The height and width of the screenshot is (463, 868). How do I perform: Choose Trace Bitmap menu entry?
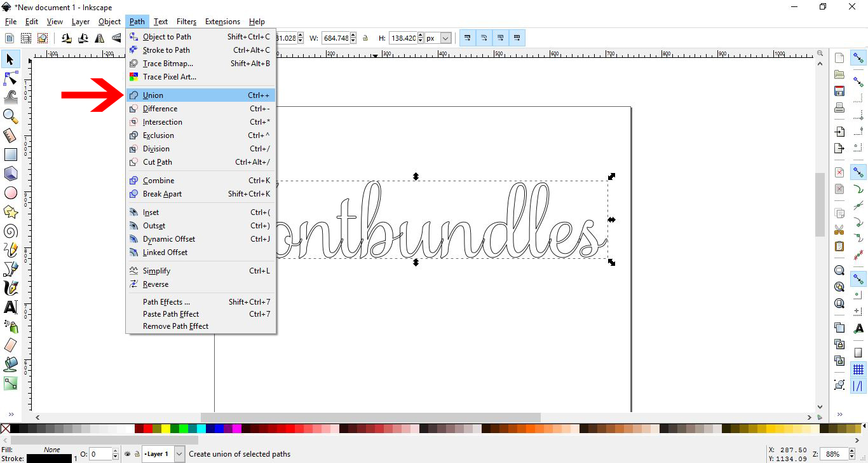[x=200, y=64]
